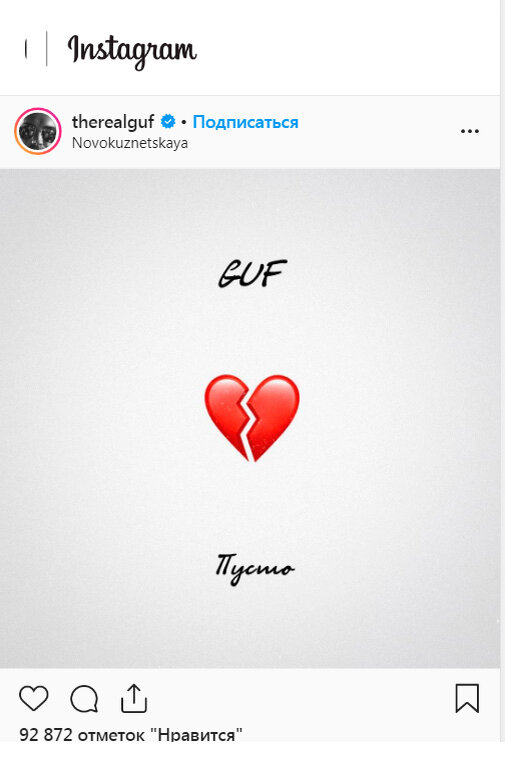Screen dimensions: 505x758
Task: Open the three-dot more options menu
Action: coord(470,131)
